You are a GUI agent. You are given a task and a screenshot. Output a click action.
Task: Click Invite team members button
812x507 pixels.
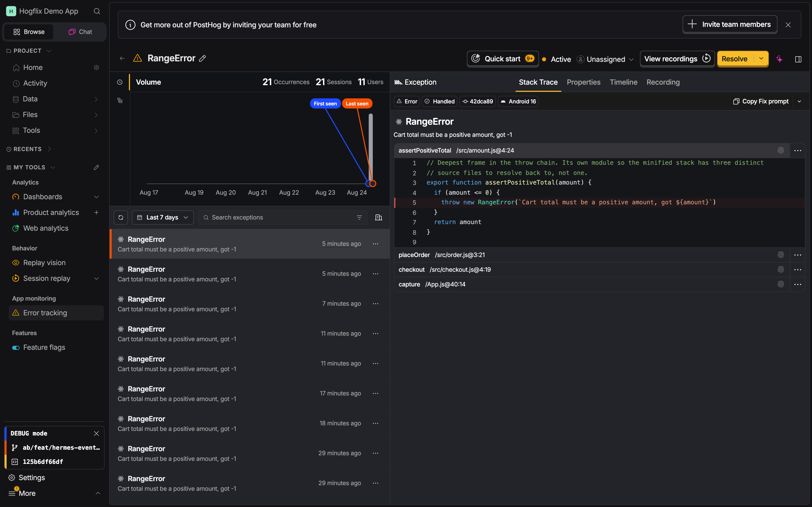click(730, 25)
